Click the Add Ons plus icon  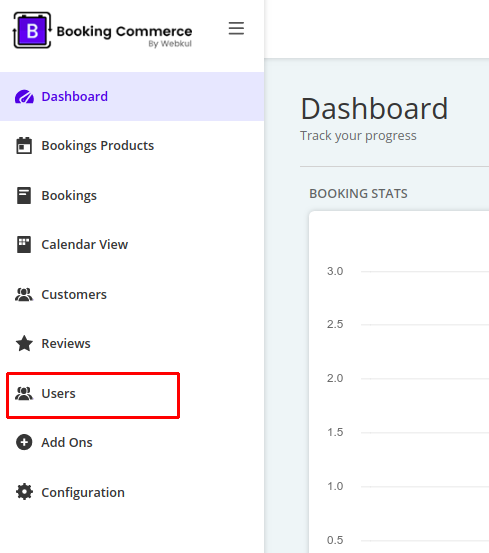[24, 442]
